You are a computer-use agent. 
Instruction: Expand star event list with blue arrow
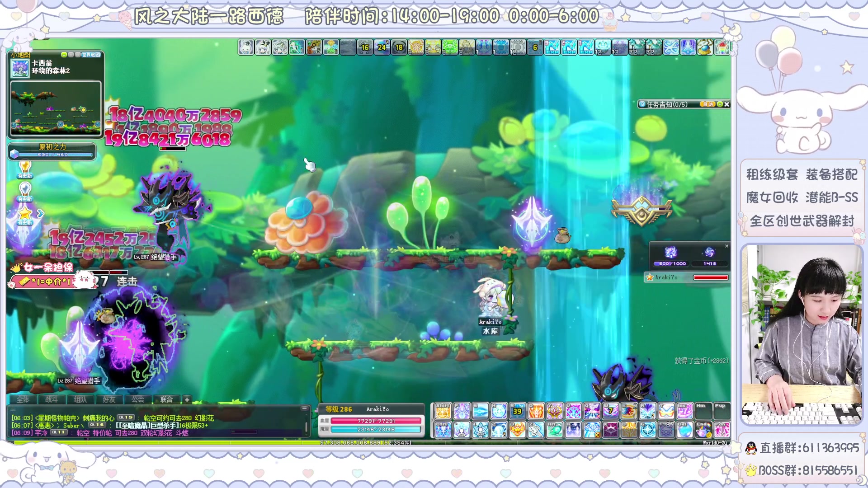coord(40,213)
